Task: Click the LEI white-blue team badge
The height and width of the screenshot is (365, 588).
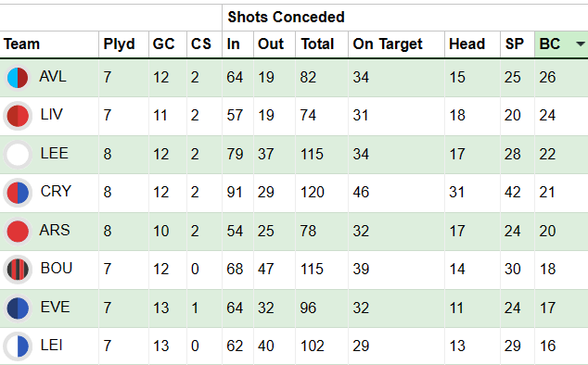Action: click(x=18, y=346)
